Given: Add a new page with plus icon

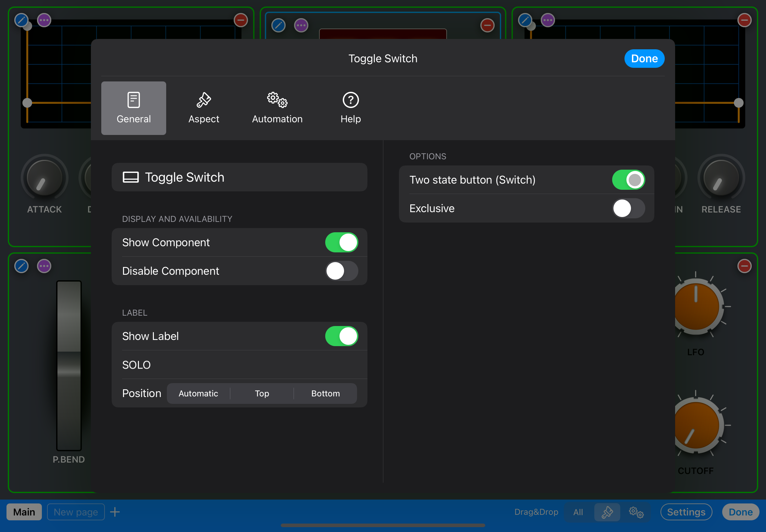Looking at the screenshot, I should [x=115, y=512].
